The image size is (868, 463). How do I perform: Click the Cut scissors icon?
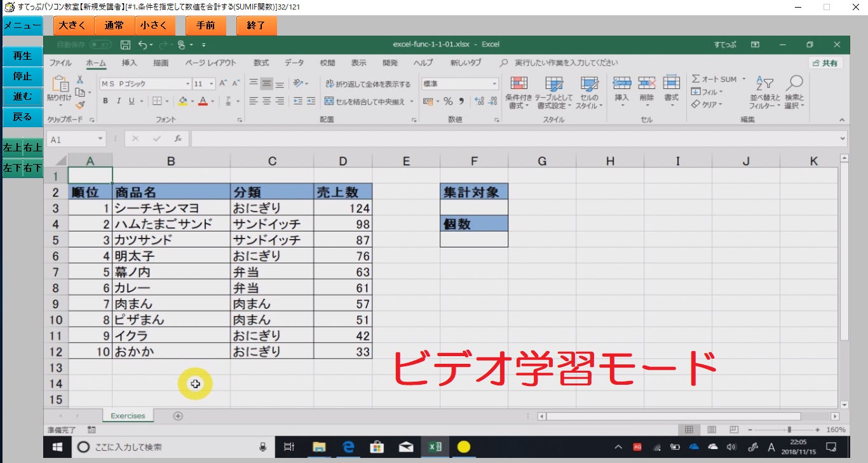(x=80, y=79)
